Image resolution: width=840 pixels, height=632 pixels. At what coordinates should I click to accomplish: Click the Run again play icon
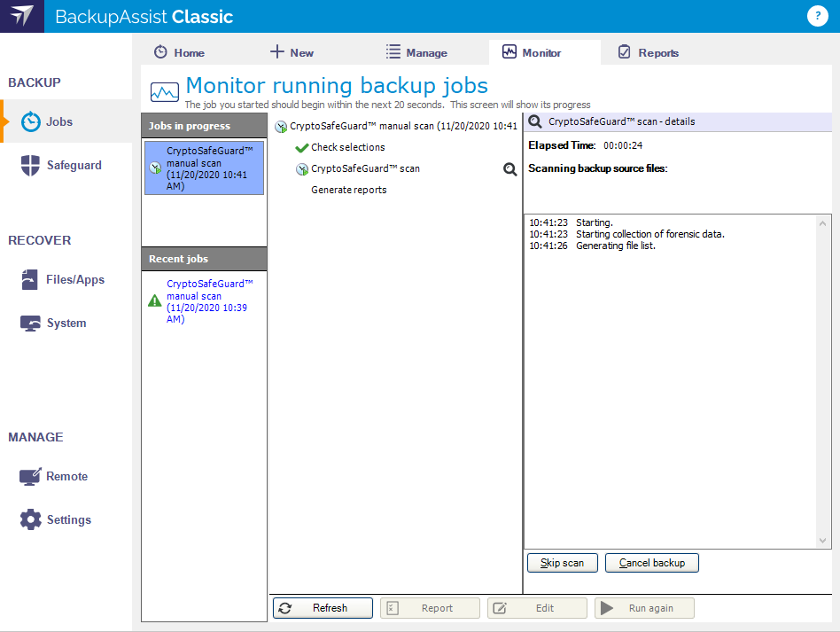606,608
